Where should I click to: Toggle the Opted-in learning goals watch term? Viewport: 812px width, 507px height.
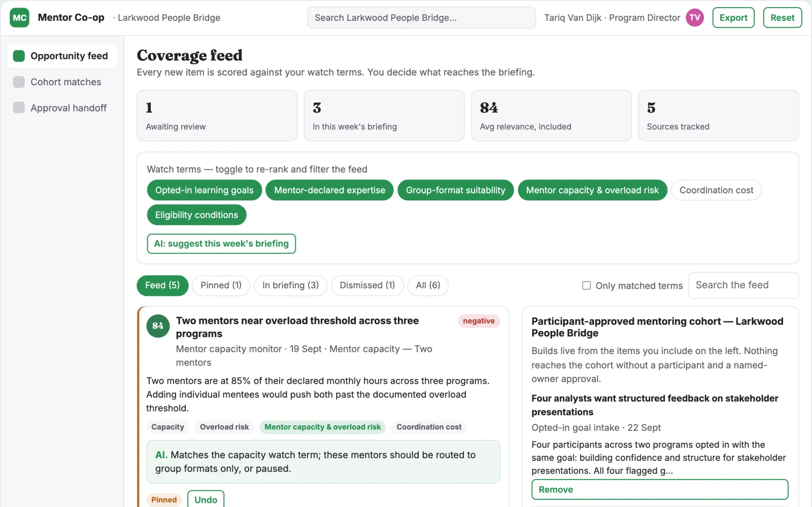[205, 190]
